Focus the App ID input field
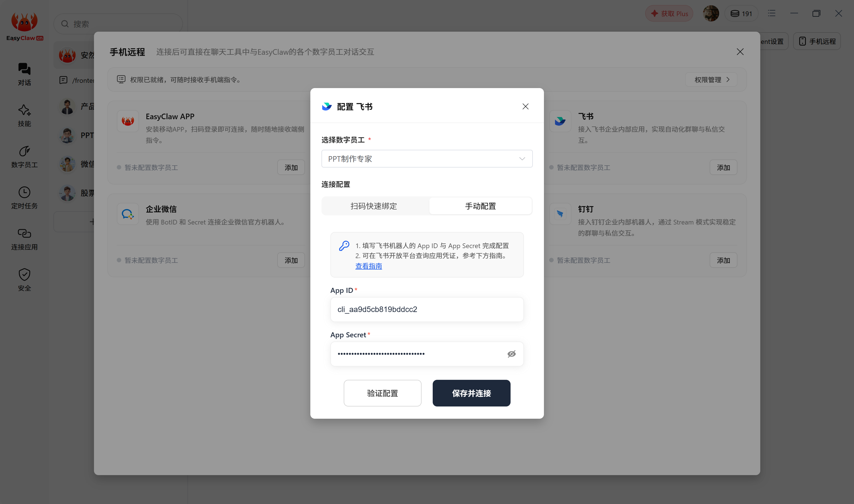Image resolution: width=854 pixels, height=504 pixels. coord(427,310)
